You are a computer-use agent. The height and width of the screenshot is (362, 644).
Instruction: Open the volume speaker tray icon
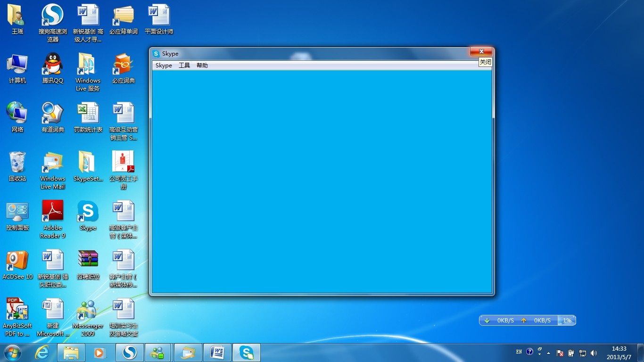[594, 353]
